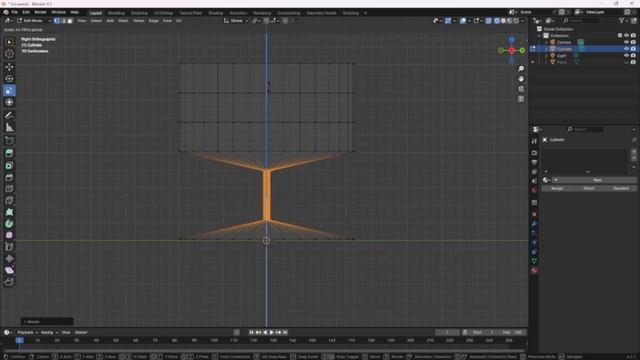Switch to material preview shading
640x360 pixels.
coord(510,21)
